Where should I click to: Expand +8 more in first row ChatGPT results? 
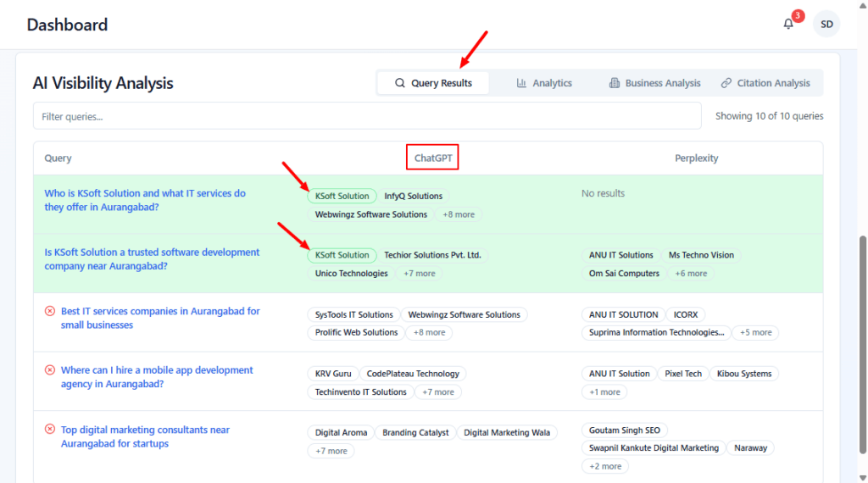click(x=459, y=214)
